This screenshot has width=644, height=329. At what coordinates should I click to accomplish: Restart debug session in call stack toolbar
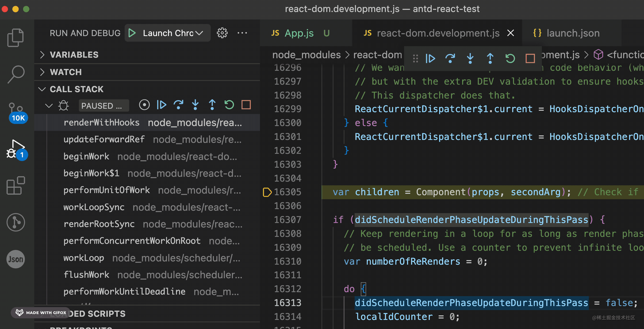coord(229,105)
